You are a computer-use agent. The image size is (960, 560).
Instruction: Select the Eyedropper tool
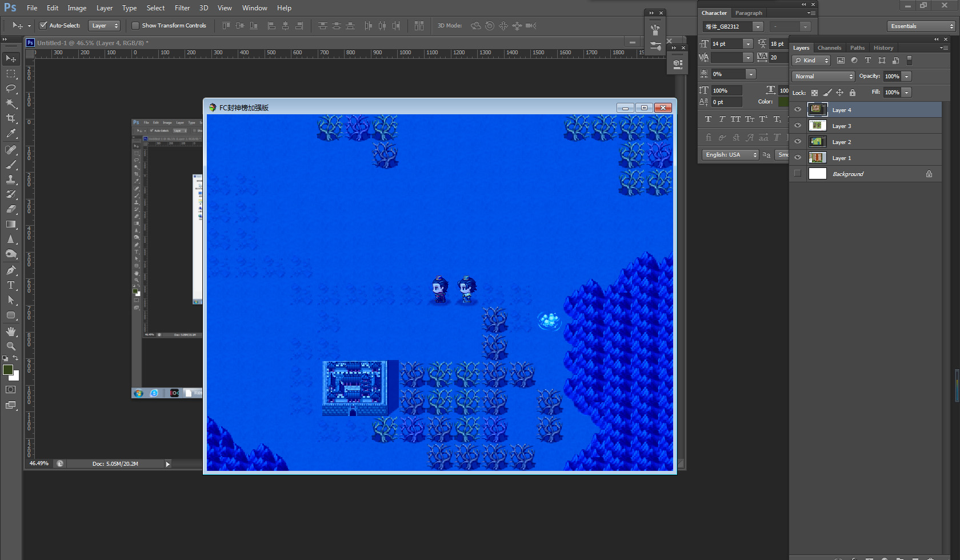11,133
